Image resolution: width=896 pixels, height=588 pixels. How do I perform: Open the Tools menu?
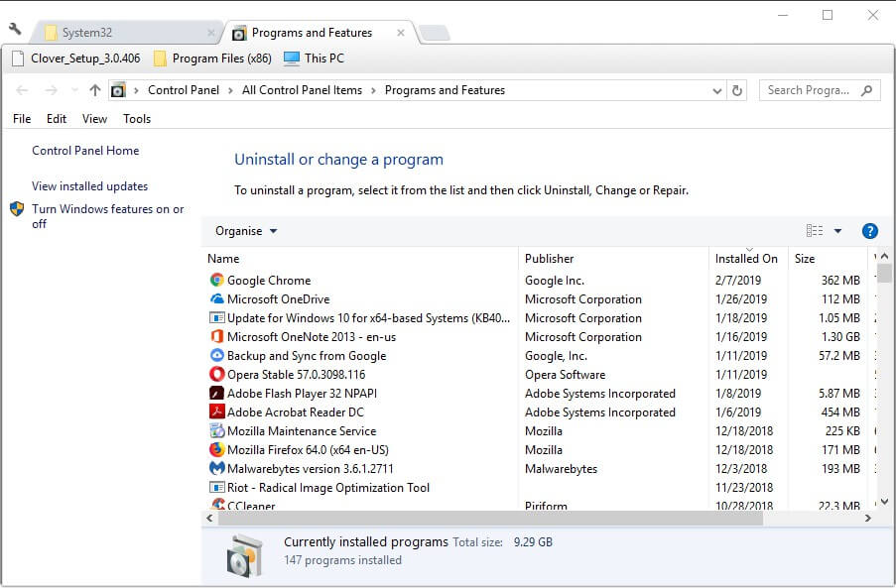tap(137, 119)
